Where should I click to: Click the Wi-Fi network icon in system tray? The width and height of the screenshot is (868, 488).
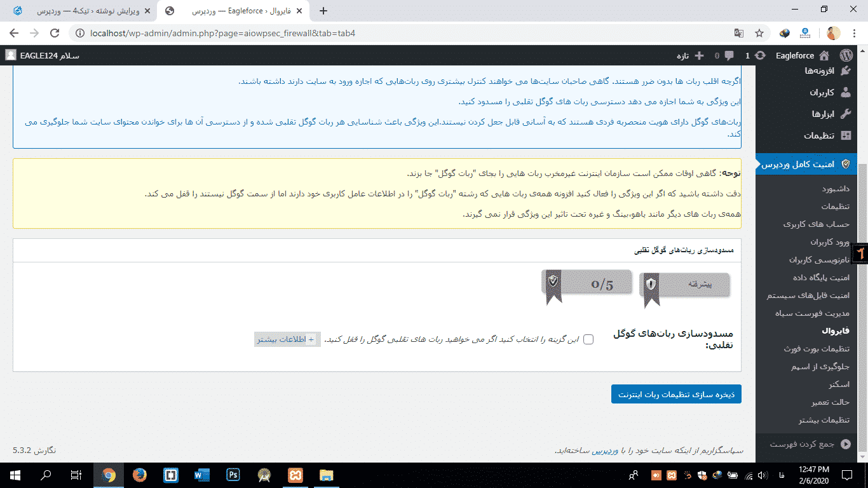click(749, 475)
